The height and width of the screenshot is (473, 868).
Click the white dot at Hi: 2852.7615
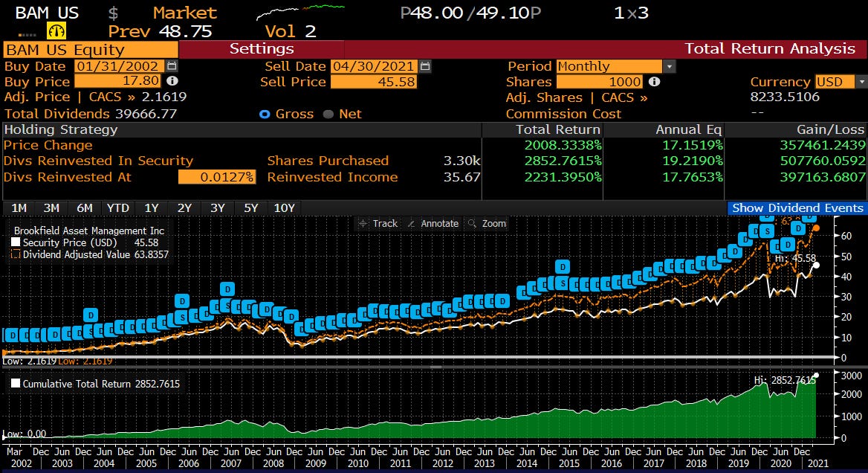click(816, 376)
